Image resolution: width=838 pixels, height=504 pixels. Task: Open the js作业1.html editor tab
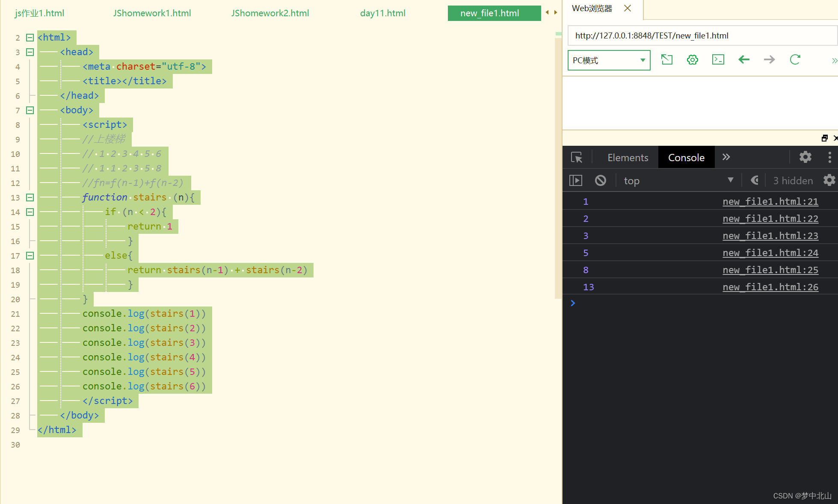[x=39, y=13]
